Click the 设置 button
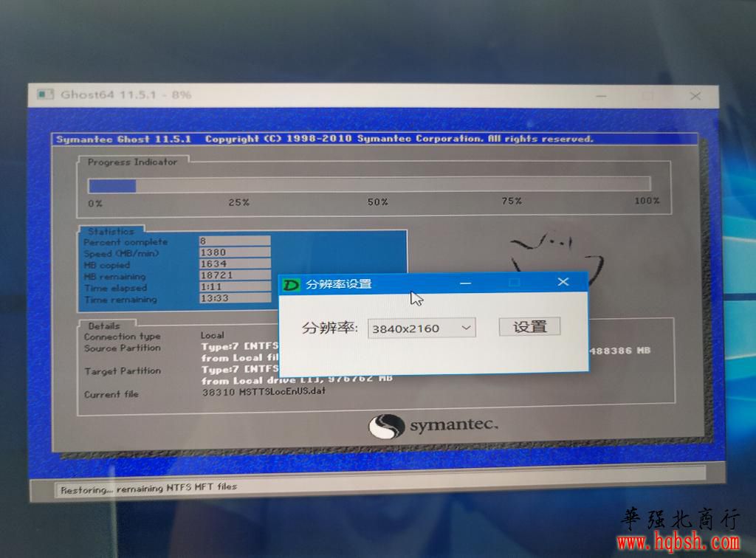756x558 pixels. coord(529,327)
